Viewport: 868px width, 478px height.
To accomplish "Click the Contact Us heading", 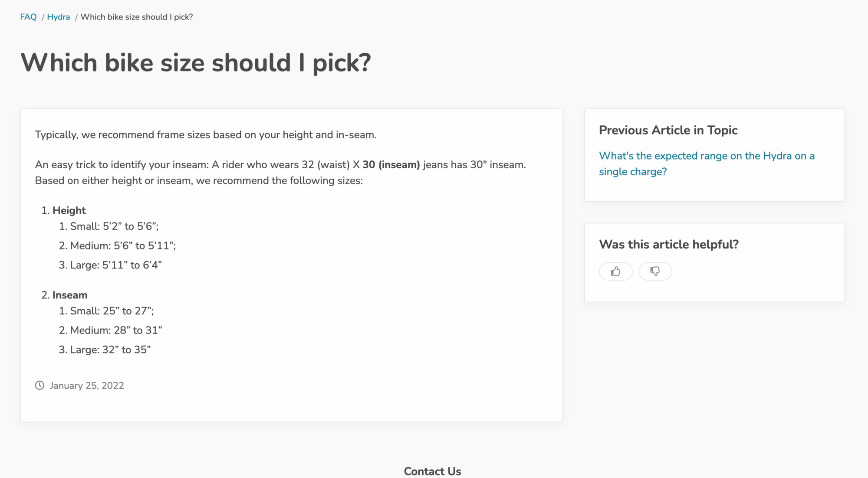I will (x=432, y=471).
